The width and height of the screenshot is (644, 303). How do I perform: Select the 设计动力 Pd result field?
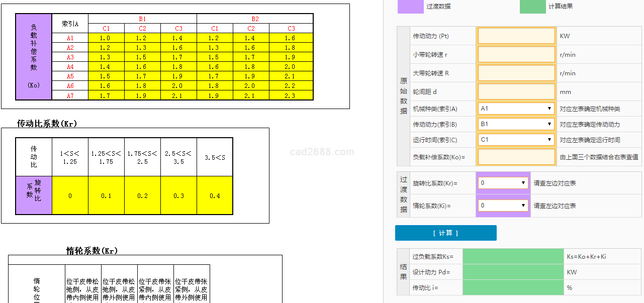click(x=513, y=272)
